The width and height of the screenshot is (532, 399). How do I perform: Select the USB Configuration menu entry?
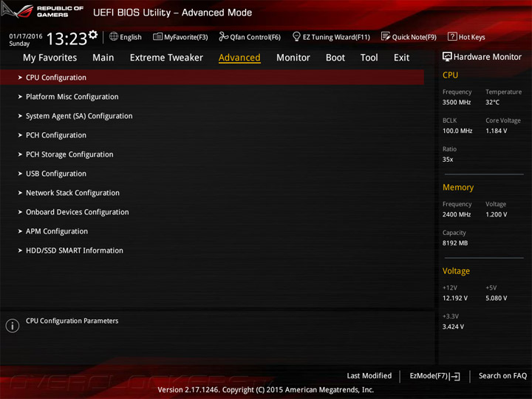(x=56, y=174)
